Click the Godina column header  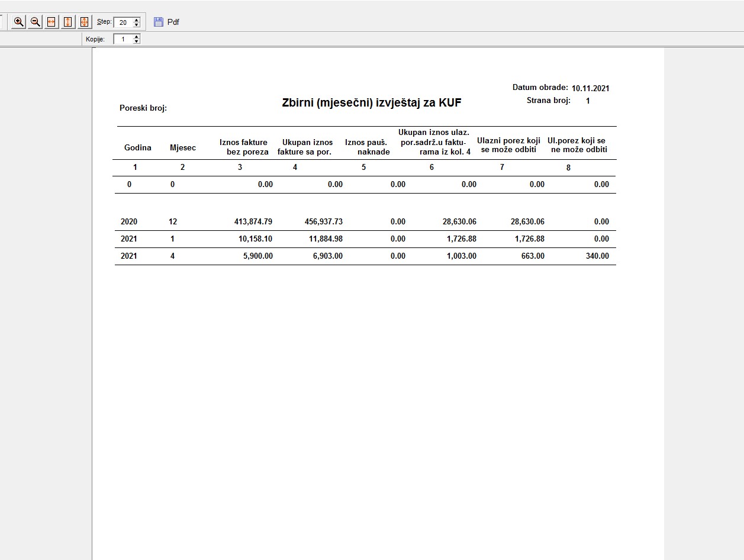(137, 147)
